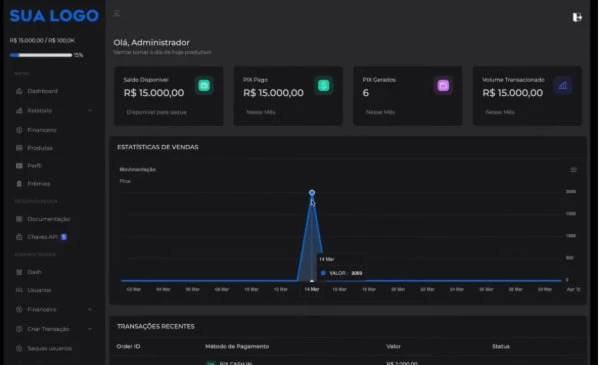Image resolution: width=600 pixels, height=365 pixels.
Task: Click the document icon beside Documentação
Action: (19, 219)
